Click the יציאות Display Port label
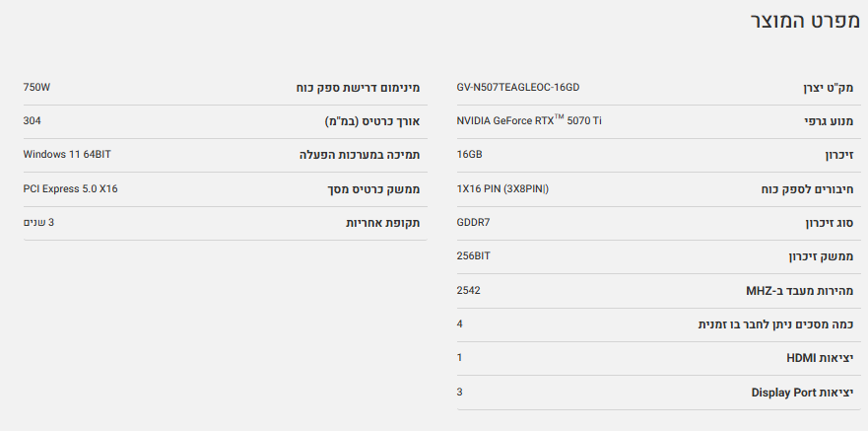Screen dimensions: 868x431 click(x=802, y=393)
